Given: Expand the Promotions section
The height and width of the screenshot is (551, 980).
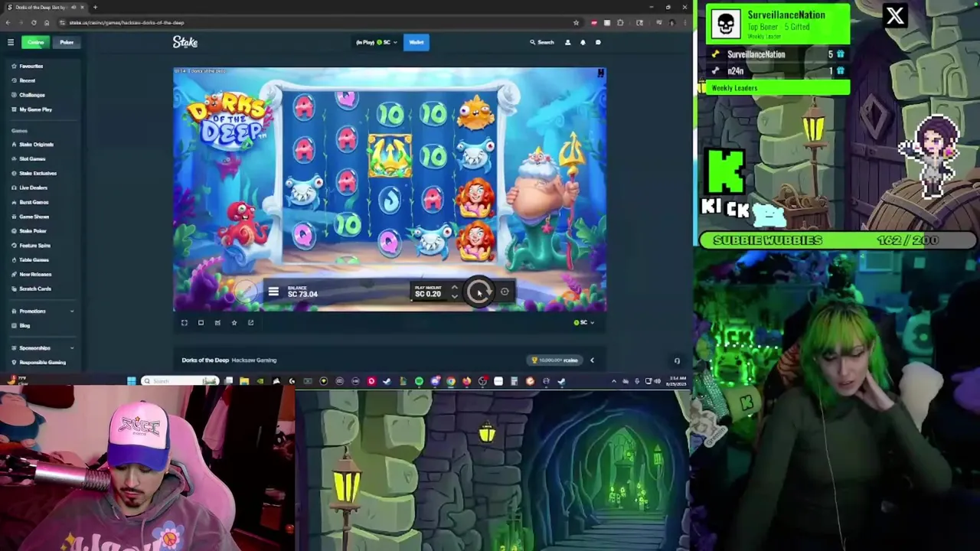Looking at the screenshot, I should pyautogui.click(x=42, y=311).
